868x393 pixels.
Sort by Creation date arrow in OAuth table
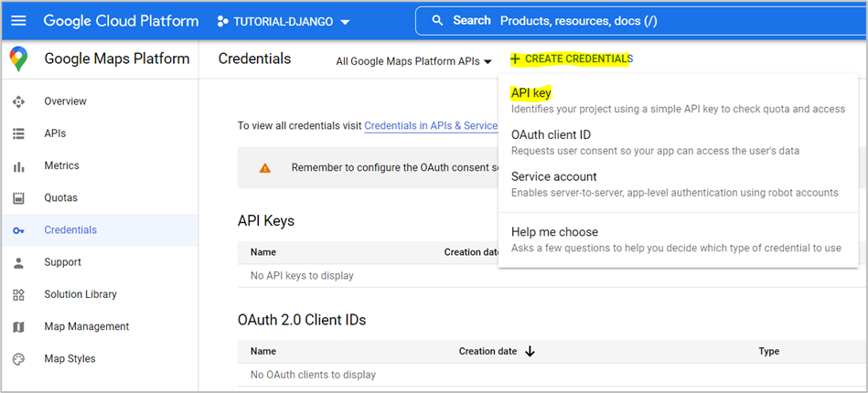click(530, 352)
